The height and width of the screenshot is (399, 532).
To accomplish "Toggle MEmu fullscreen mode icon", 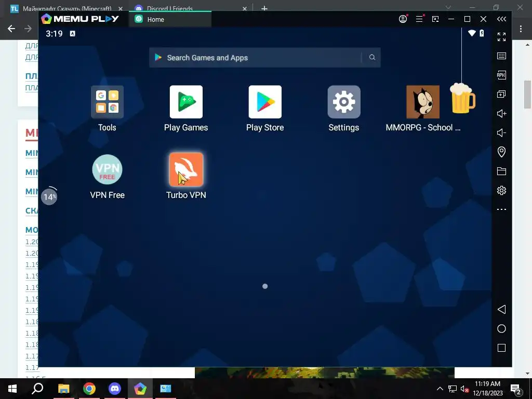I will coord(501,37).
